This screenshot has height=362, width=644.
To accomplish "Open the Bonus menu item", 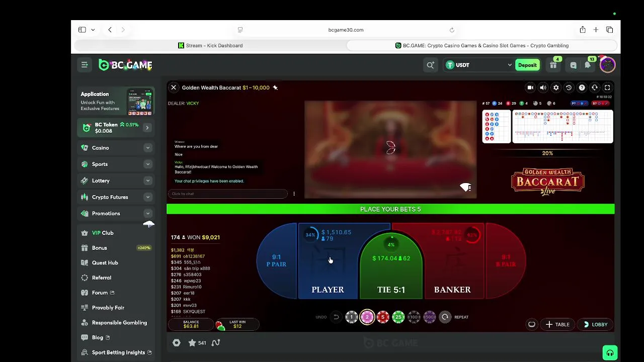I will [116, 248].
